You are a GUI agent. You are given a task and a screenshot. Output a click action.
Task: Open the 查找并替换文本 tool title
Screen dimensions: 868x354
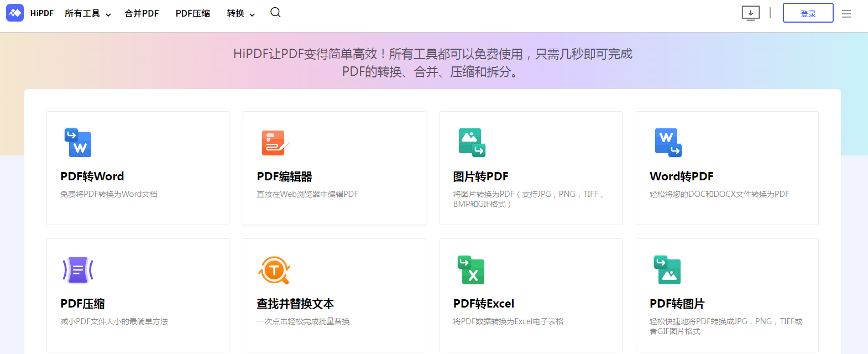point(295,304)
